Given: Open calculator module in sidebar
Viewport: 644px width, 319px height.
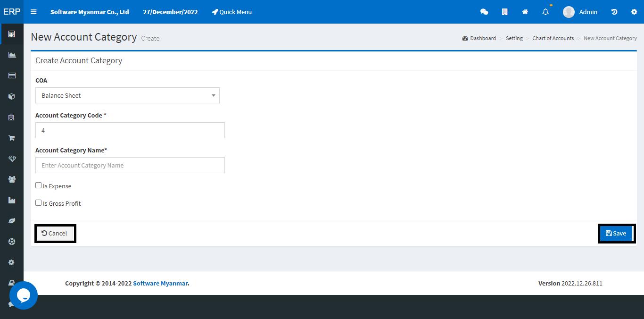Looking at the screenshot, I should [x=12, y=34].
